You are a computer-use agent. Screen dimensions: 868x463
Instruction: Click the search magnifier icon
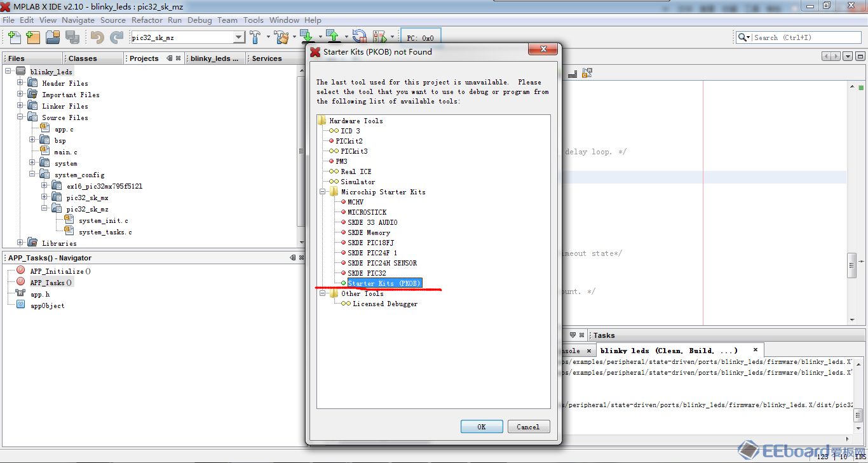coord(742,37)
